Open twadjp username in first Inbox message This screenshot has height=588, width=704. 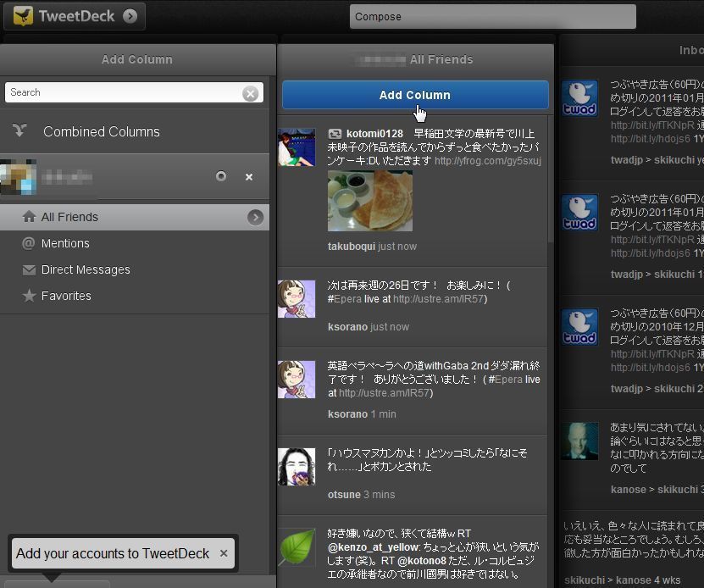(x=627, y=160)
